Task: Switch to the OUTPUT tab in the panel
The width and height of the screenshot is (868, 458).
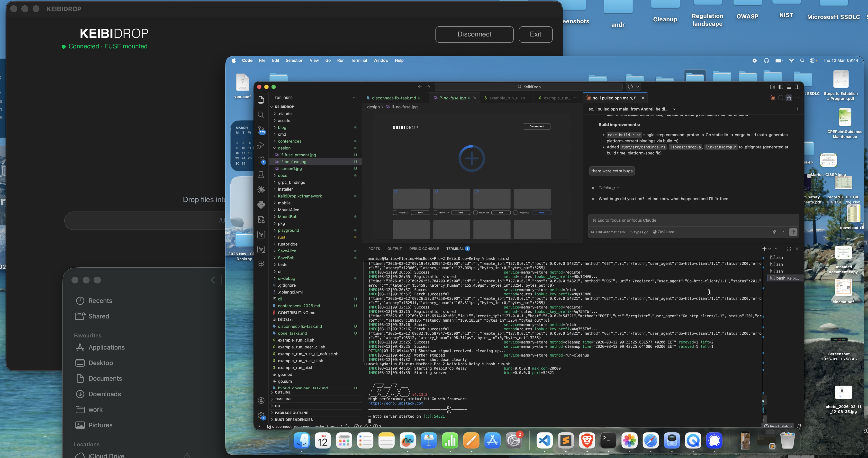Action: coord(394,248)
